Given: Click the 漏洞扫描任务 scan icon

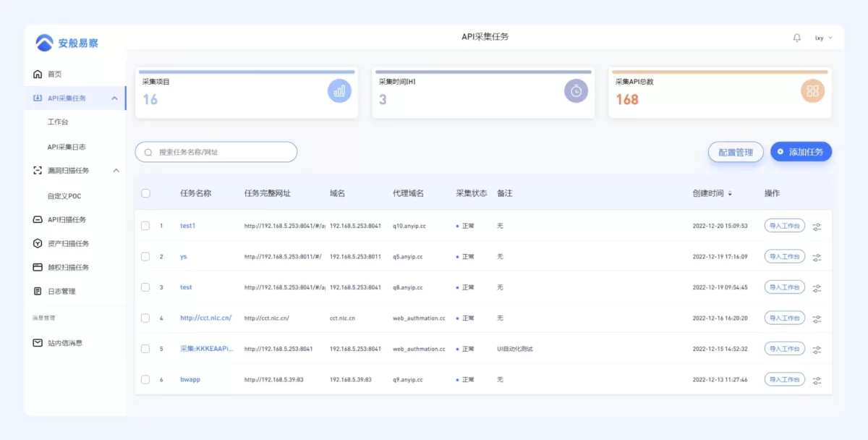Looking at the screenshot, I should pyautogui.click(x=38, y=170).
